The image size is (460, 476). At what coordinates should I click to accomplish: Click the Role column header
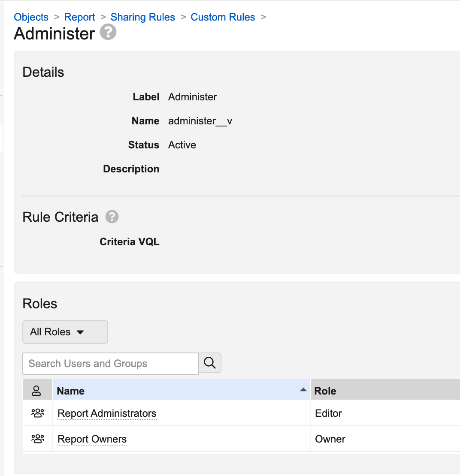325,391
